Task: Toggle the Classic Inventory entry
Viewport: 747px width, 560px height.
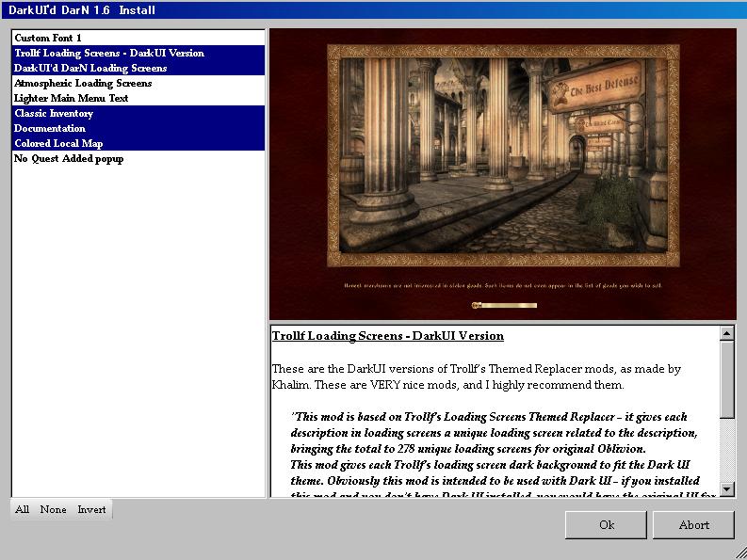Action: tap(138, 113)
